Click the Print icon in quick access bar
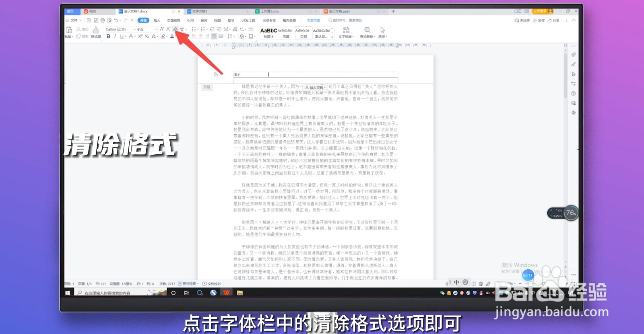644x334 pixels. click(102, 20)
